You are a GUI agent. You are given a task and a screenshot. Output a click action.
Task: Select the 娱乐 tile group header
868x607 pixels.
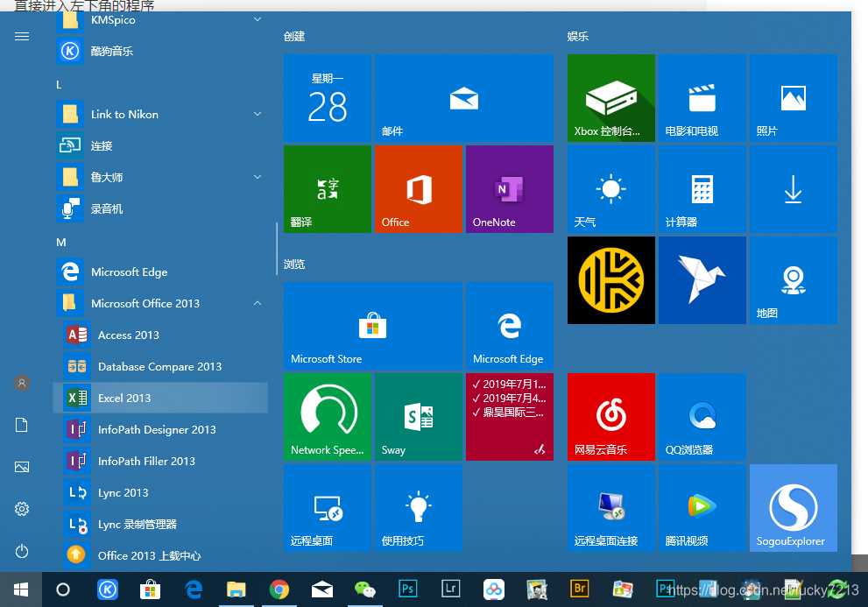click(x=577, y=37)
